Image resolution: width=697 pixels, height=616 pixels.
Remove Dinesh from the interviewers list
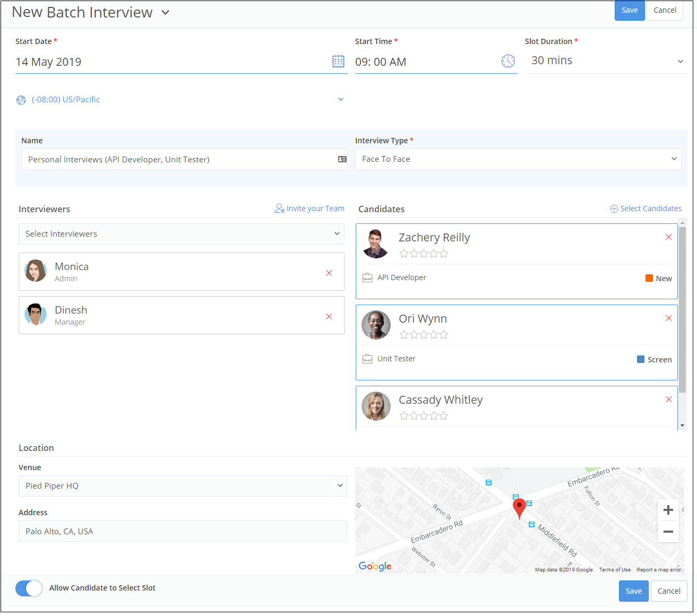pyautogui.click(x=329, y=316)
